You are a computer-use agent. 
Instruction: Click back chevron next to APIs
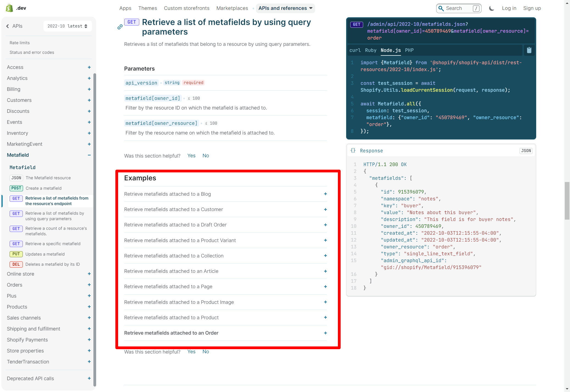[x=8, y=26]
